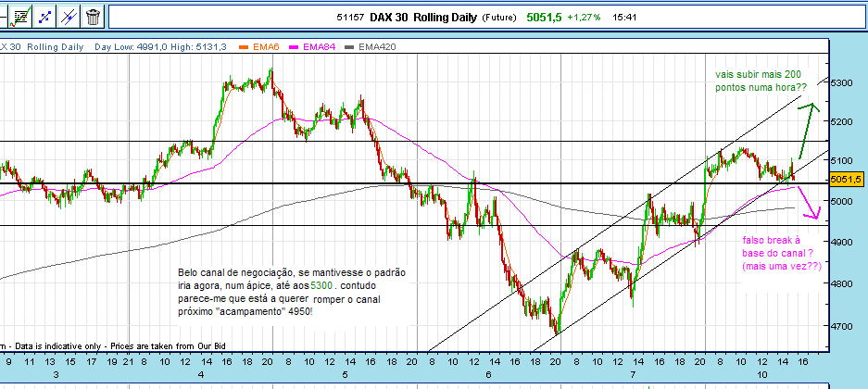Click the wide empty header input box

coord(487,18)
